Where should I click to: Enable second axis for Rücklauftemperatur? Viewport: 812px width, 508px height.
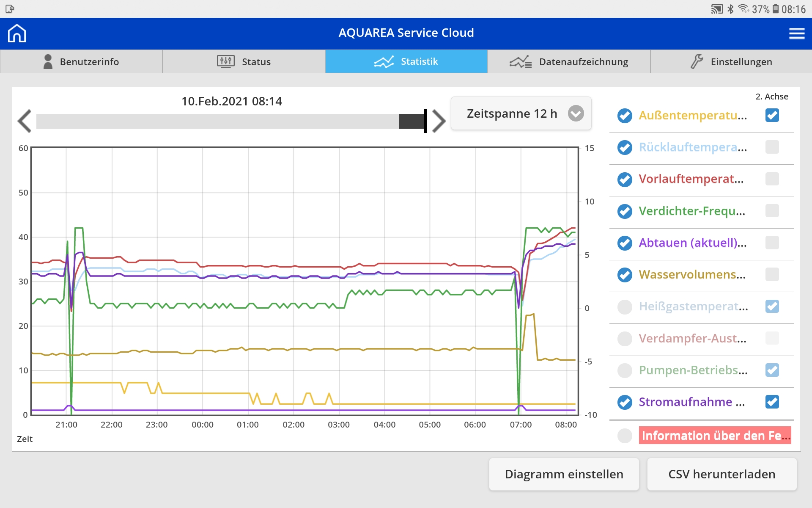(x=772, y=147)
